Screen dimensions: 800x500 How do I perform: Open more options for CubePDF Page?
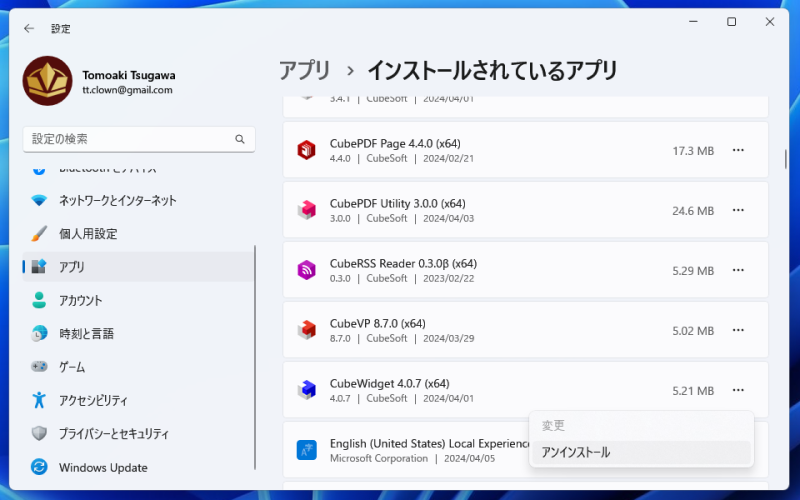[x=738, y=150]
